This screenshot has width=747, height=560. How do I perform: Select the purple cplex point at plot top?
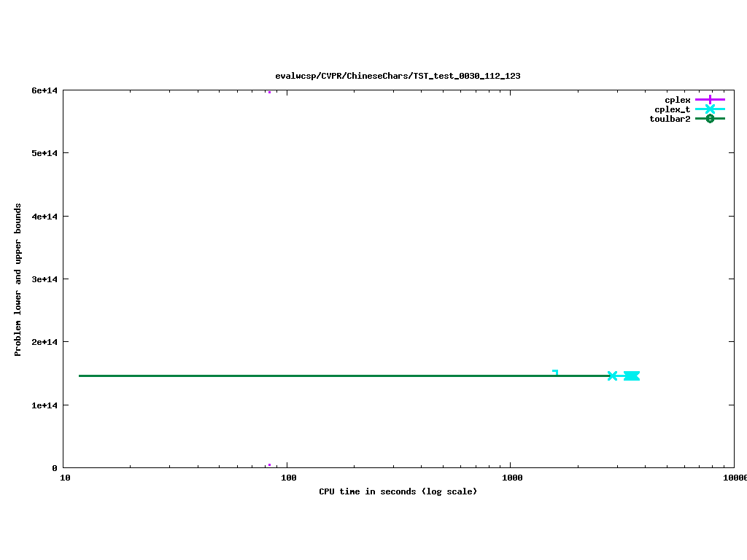(269, 92)
